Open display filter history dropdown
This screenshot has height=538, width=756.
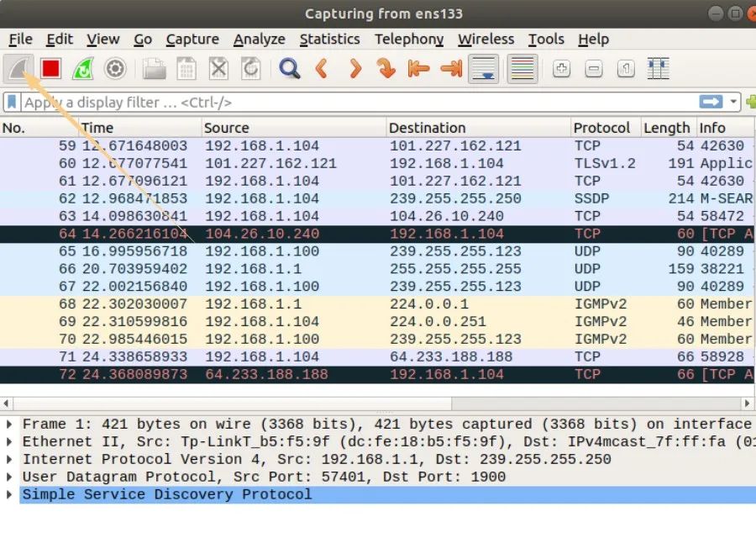[732, 102]
